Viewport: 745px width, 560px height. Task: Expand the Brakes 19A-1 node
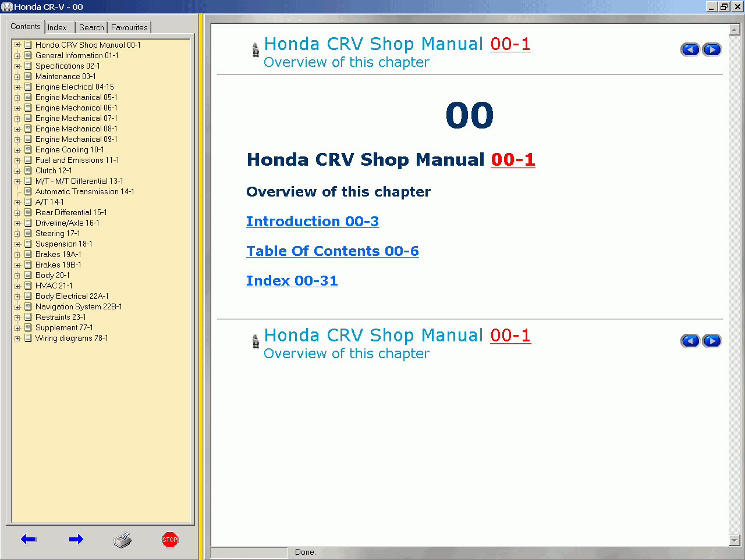[17, 254]
